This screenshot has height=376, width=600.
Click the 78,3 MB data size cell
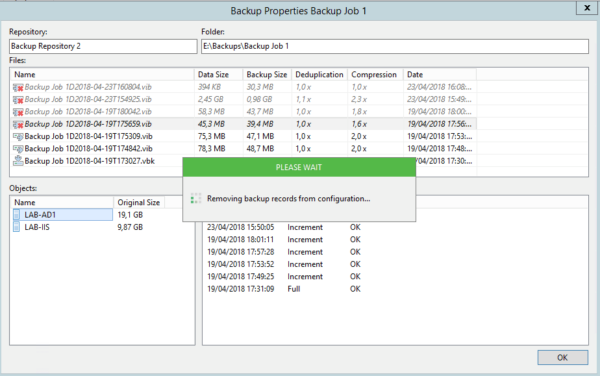pos(212,149)
